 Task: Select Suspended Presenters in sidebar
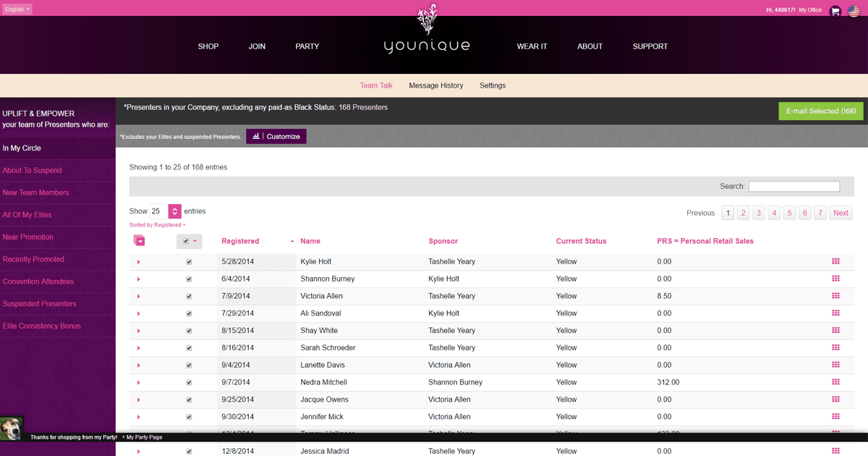(40, 304)
